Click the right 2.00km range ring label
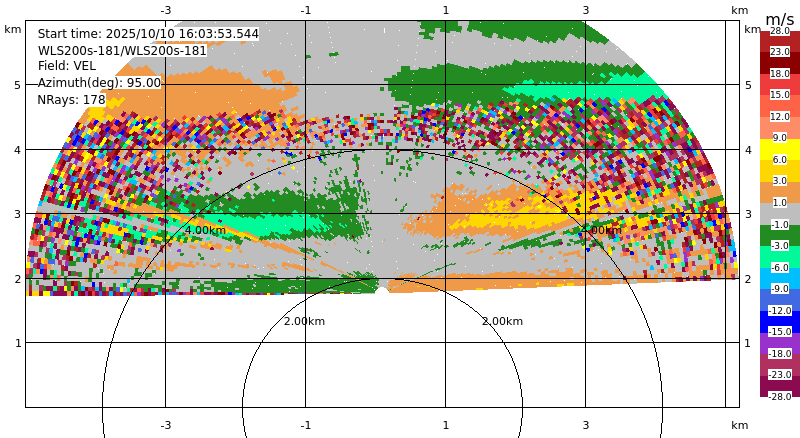The height and width of the screenshot is (438, 800). 503,322
